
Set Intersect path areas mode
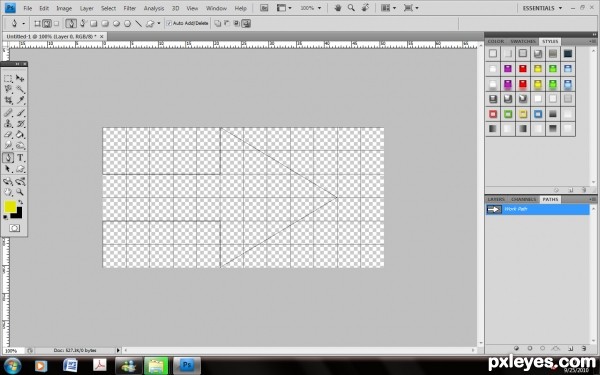236,24
